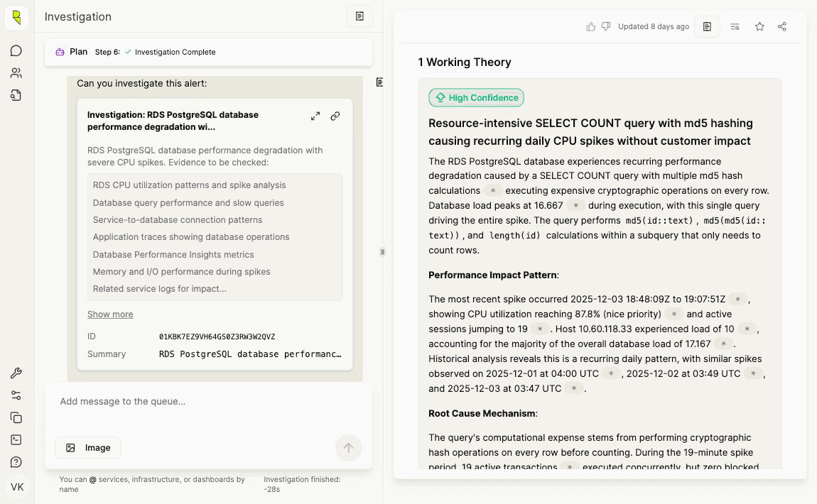Click the thumbs up feedback icon
Image resolution: width=817 pixels, height=504 pixels.
[x=590, y=26]
